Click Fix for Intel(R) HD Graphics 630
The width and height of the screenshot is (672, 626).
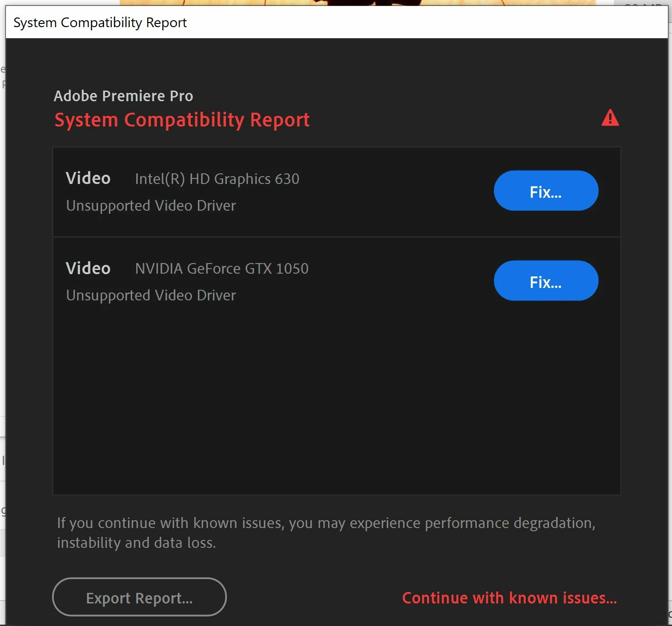tap(546, 191)
